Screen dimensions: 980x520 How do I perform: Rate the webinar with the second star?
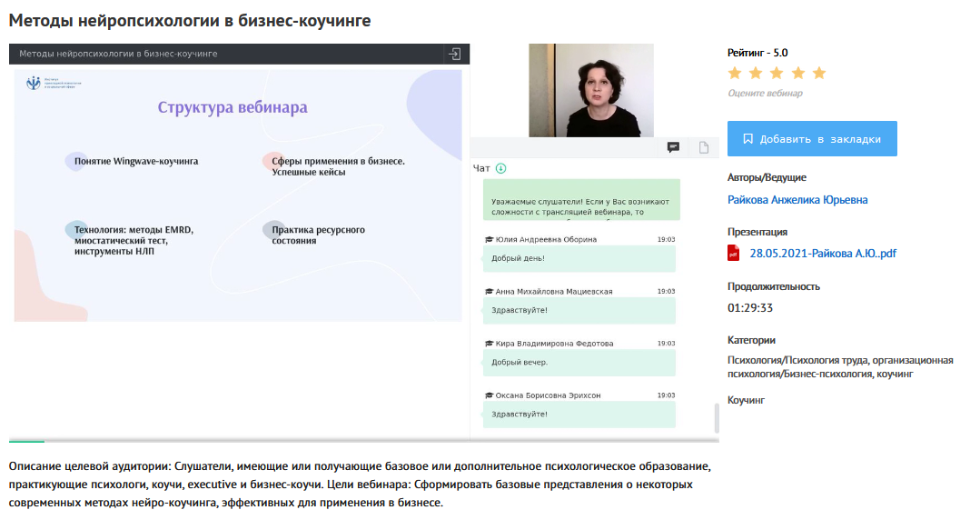point(756,73)
